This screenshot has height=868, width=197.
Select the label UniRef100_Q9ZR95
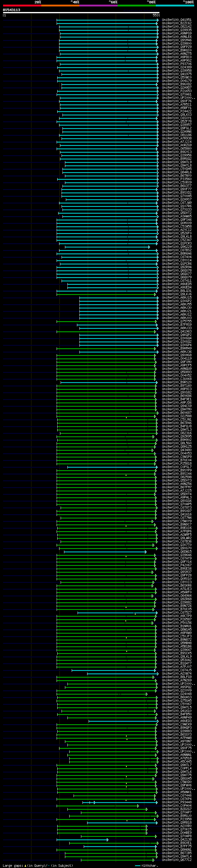177,436
